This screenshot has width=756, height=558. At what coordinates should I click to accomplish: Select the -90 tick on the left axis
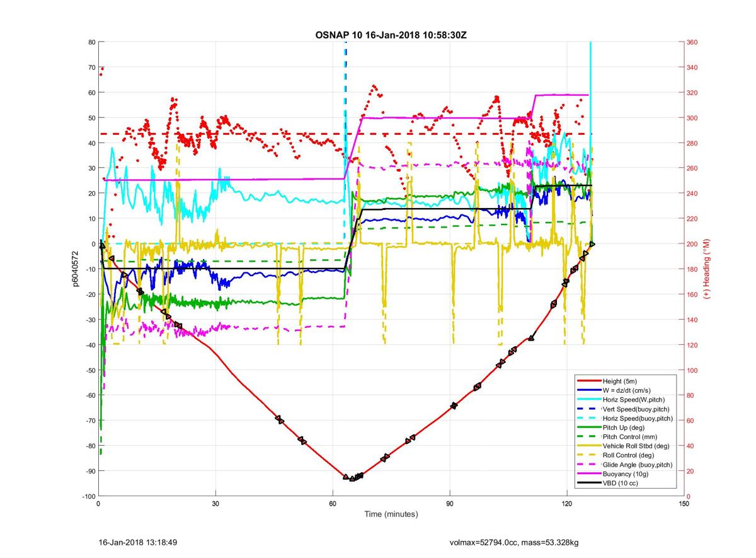[x=89, y=471]
